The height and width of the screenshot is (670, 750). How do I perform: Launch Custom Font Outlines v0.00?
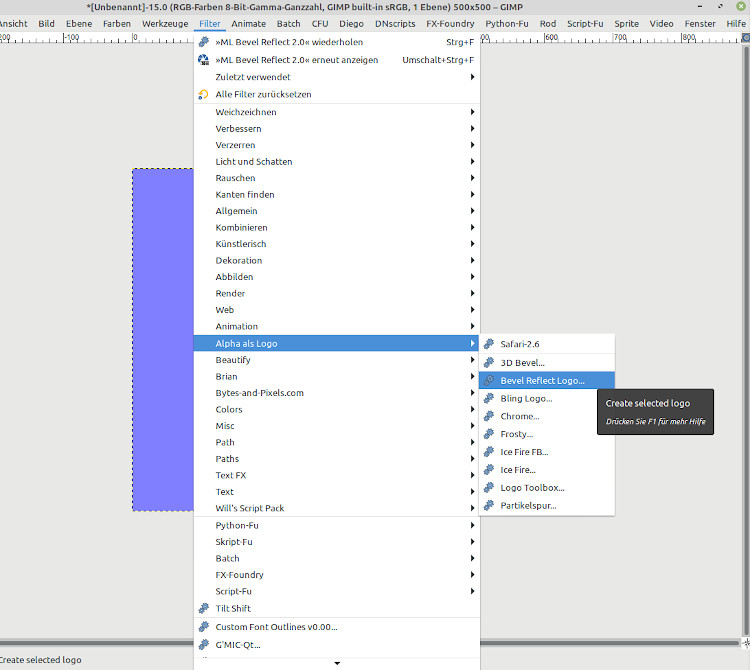click(x=276, y=627)
